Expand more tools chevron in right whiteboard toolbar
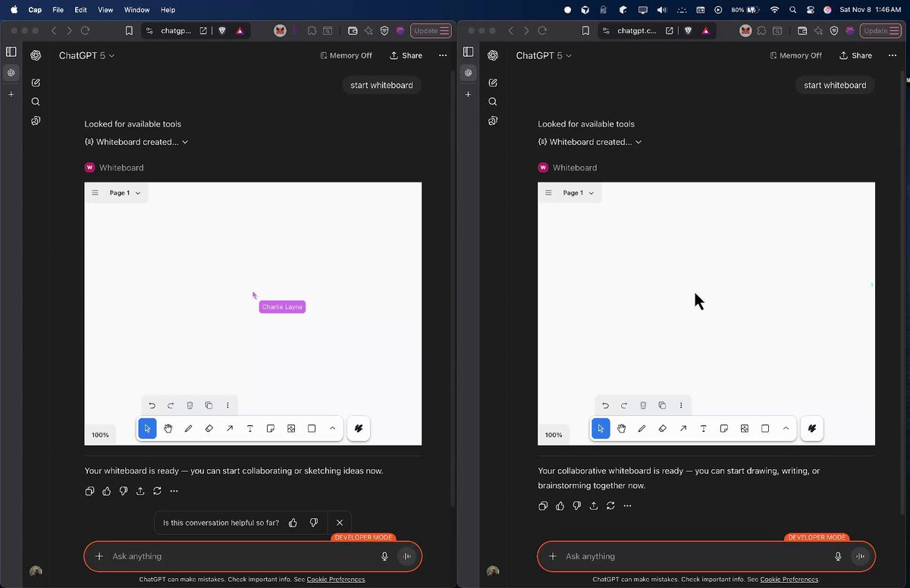Image resolution: width=910 pixels, height=588 pixels. (786, 428)
